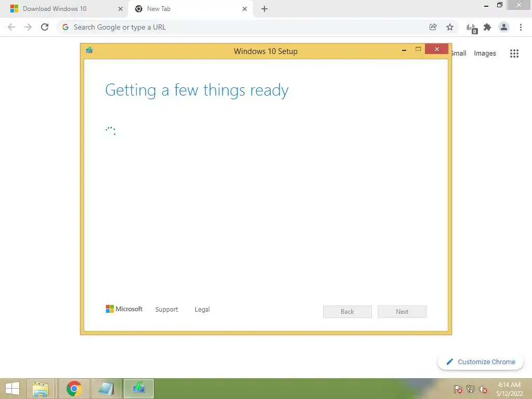Screen dimensions: 532x399
Task: Open the Chrome profile avatar
Action: click(x=504, y=27)
